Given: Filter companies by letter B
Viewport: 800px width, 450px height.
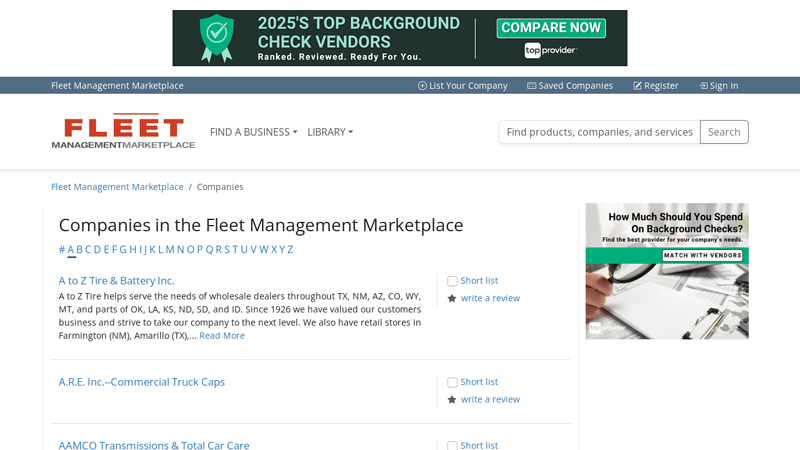Looking at the screenshot, I should pos(80,249).
